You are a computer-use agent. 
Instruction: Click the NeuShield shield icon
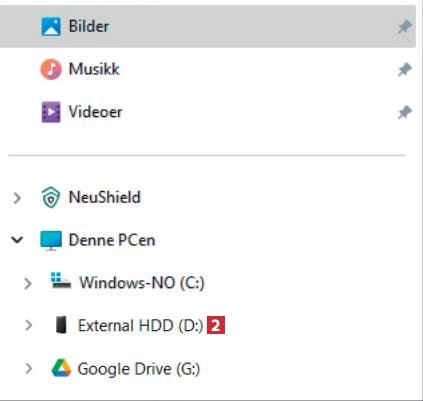click(51, 197)
